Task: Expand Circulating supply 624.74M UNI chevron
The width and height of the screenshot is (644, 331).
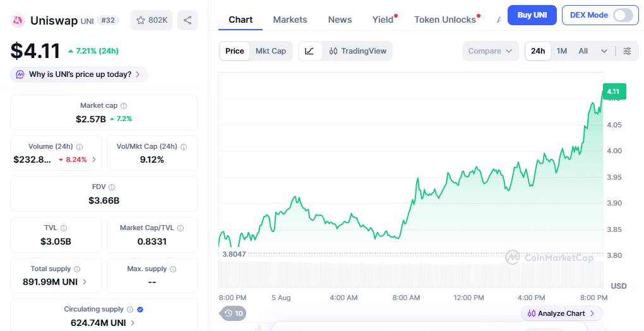Action: tap(132, 323)
